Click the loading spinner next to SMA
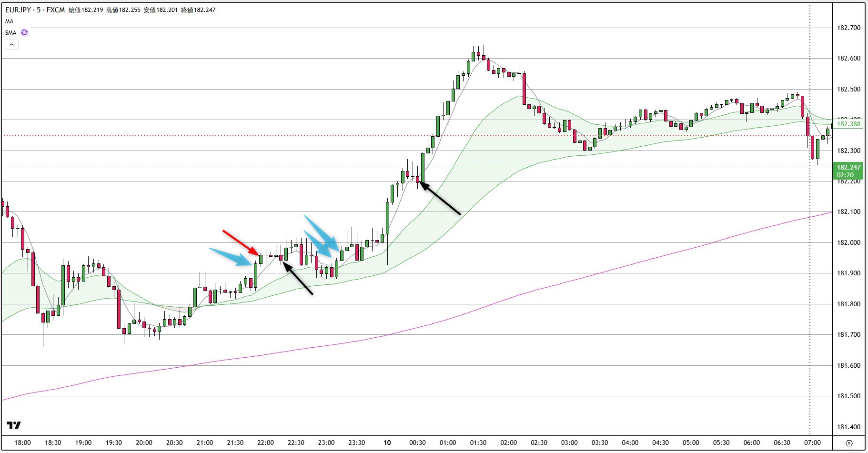868x453 pixels. click(x=24, y=32)
